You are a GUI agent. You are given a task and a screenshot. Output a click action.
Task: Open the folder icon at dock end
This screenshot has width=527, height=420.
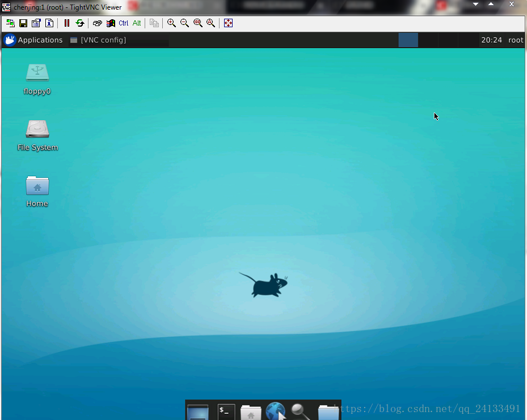click(x=328, y=412)
